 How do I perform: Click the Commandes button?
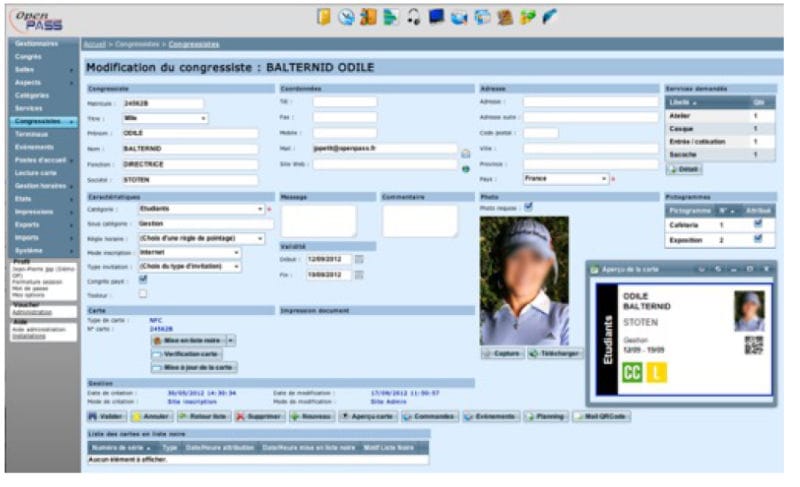coord(430,417)
